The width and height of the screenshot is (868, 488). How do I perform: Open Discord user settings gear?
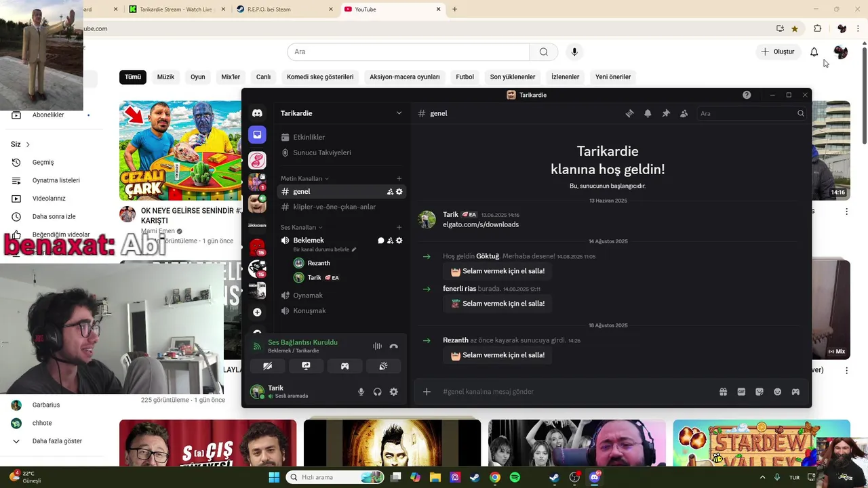coord(393,392)
